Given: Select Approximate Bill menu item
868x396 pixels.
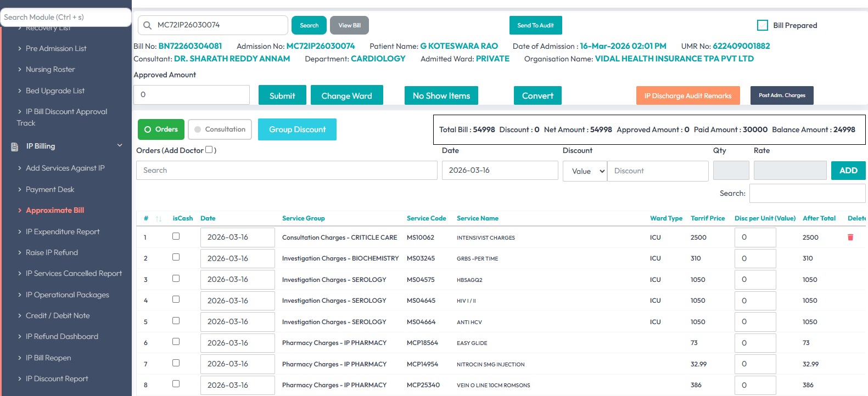Looking at the screenshot, I should point(55,210).
